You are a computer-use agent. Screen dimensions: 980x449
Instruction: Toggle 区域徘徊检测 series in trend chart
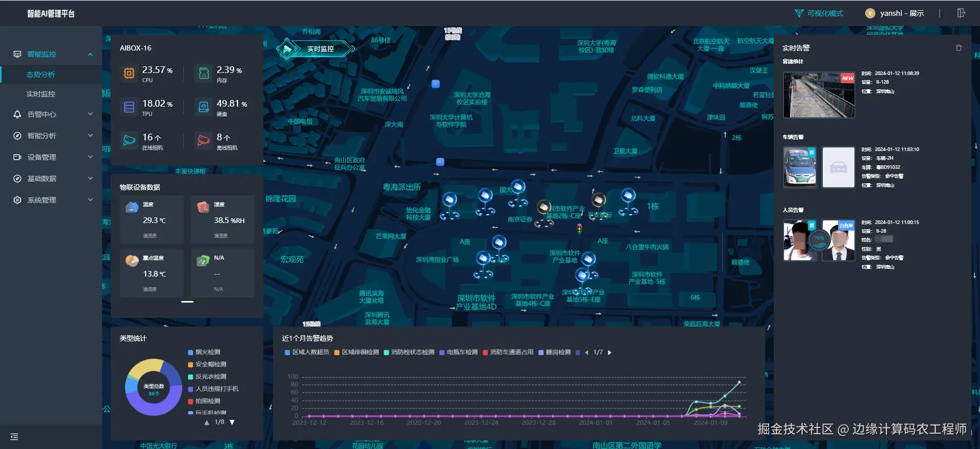click(356, 352)
